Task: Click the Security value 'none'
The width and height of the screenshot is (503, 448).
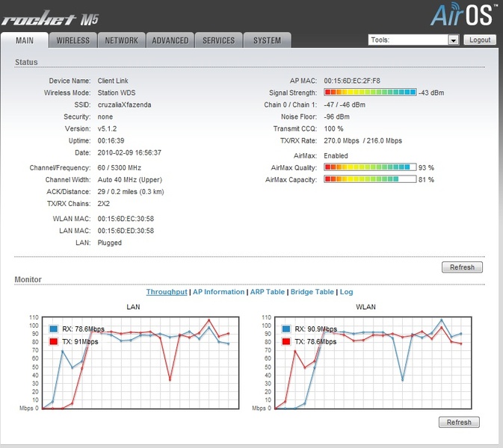Action: coord(105,116)
